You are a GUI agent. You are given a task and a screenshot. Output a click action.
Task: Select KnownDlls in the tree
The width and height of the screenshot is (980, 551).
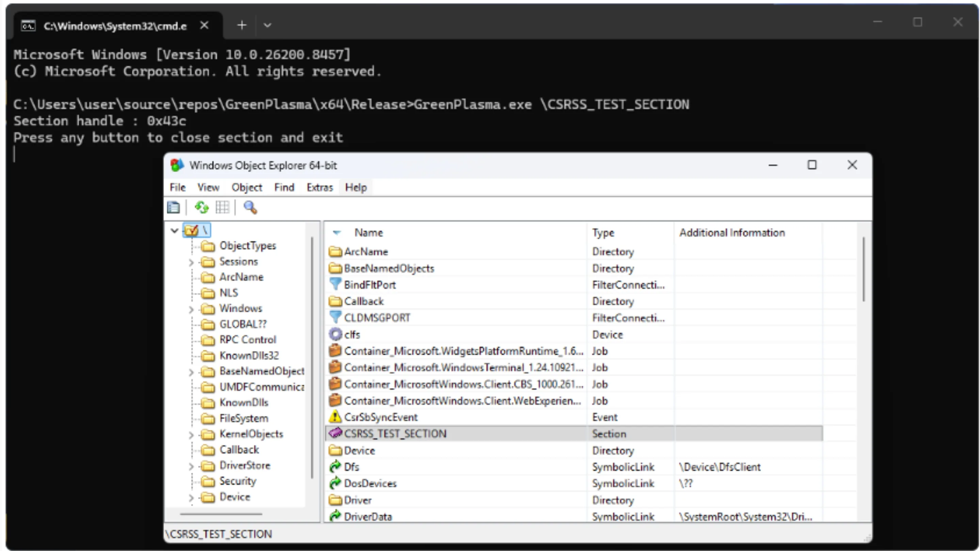(x=244, y=402)
